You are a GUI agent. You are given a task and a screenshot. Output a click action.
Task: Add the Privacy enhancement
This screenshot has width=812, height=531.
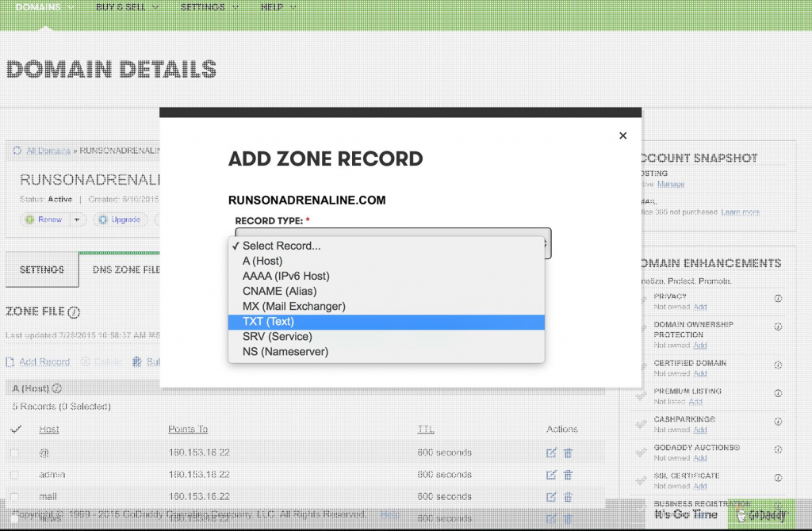700,307
